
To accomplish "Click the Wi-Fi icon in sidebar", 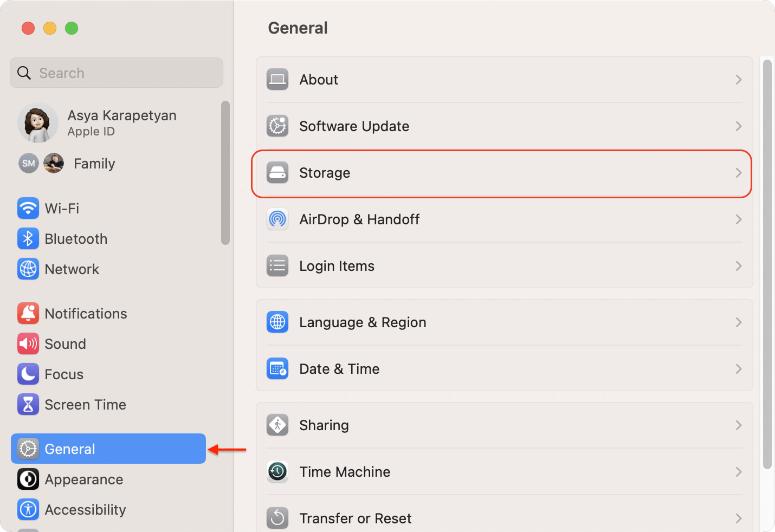I will [x=28, y=209].
